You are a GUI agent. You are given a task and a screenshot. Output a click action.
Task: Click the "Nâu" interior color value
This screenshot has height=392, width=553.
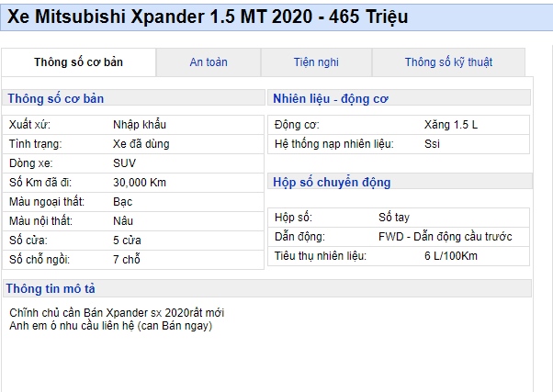123,221
